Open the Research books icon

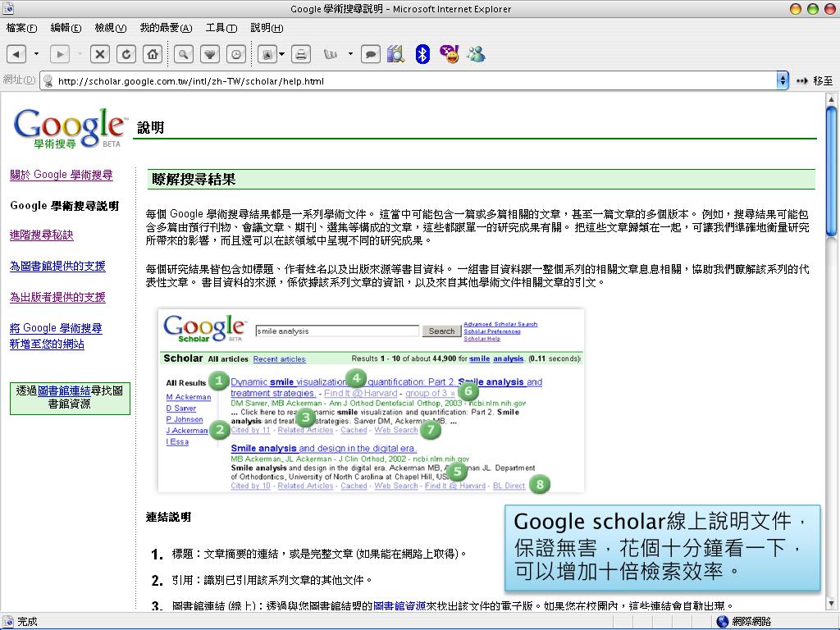pyautogui.click(x=395, y=54)
